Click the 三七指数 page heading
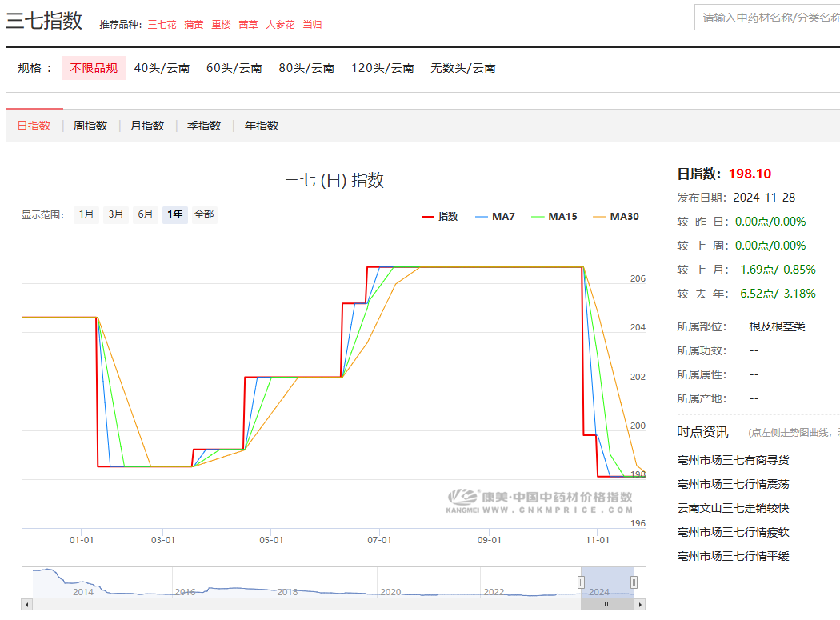 [44, 21]
